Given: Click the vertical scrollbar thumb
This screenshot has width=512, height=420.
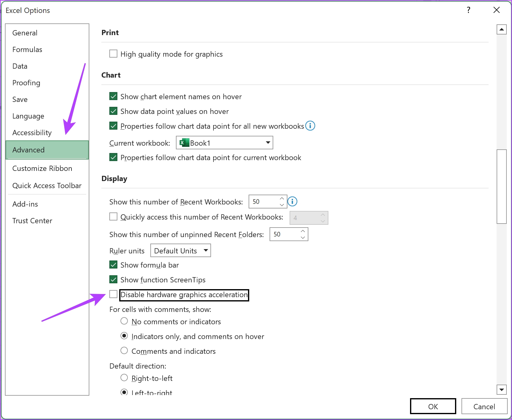Looking at the screenshot, I should coord(502,187).
